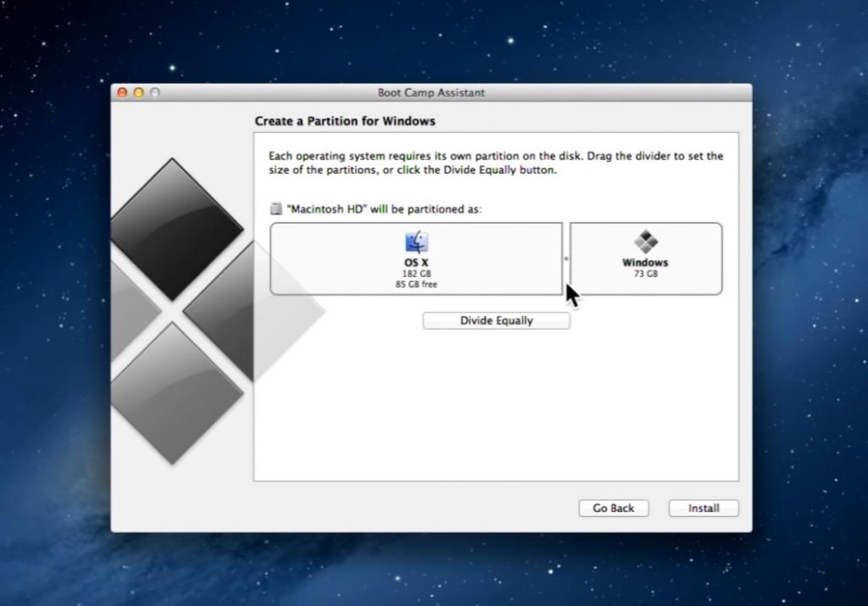Click the large Boot Camp logo graphic

[x=218, y=311]
